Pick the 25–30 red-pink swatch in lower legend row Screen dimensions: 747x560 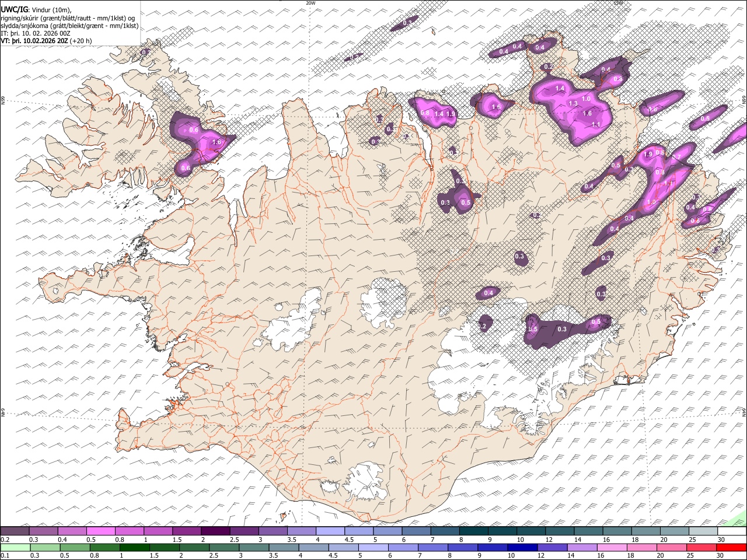[701, 547]
